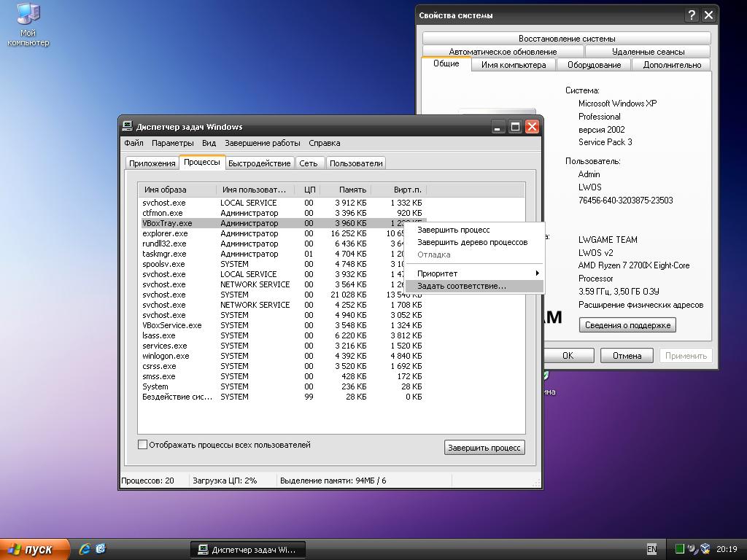Image resolution: width=747 pixels, height=560 pixels.
Task: Click the EN language indicator
Action: coord(651,549)
